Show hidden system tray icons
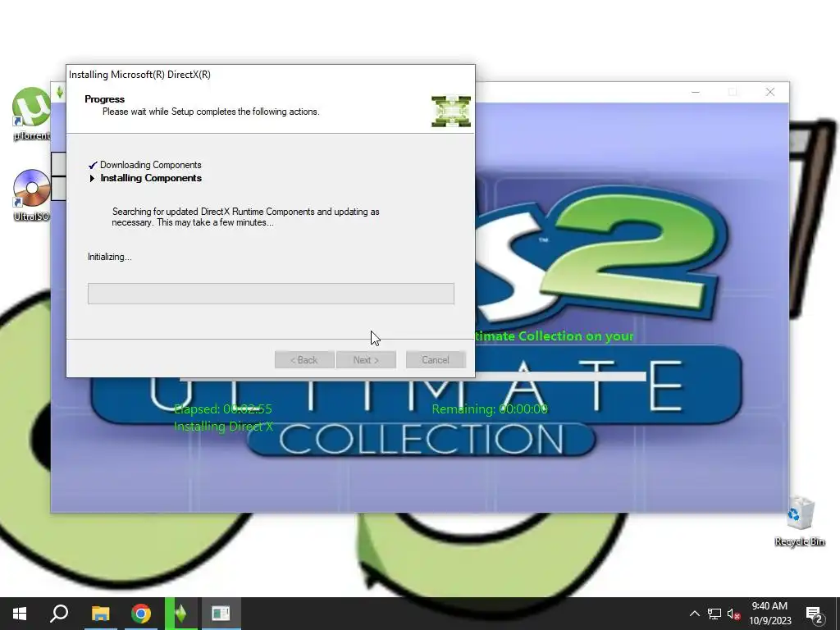The height and width of the screenshot is (630, 840). (x=694, y=614)
